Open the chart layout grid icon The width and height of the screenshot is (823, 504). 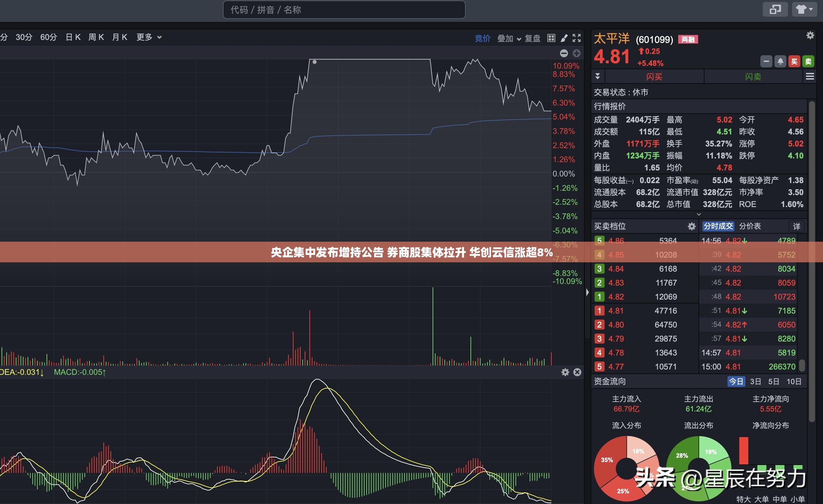551,38
